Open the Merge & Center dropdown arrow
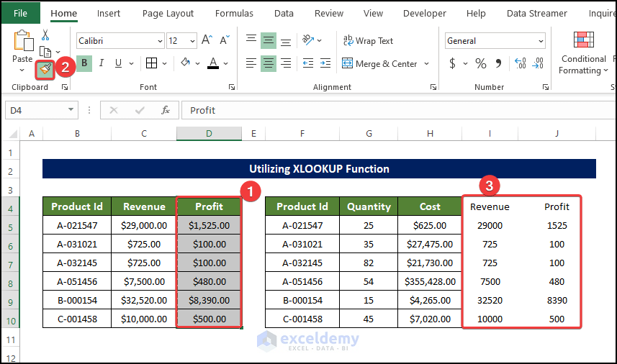Viewport: 617px width, 364px height. point(426,63)
